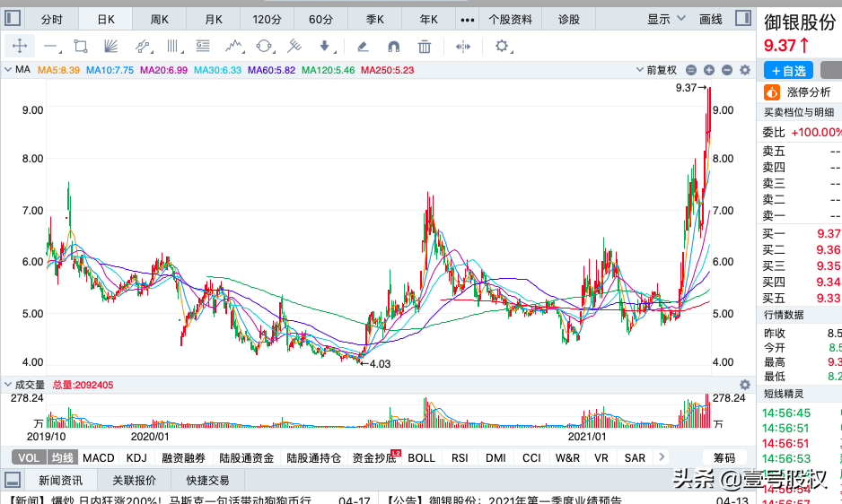The image size is (842, 504).
Task: Open 筹码 chip distribution button
Action: click(724, 457)
